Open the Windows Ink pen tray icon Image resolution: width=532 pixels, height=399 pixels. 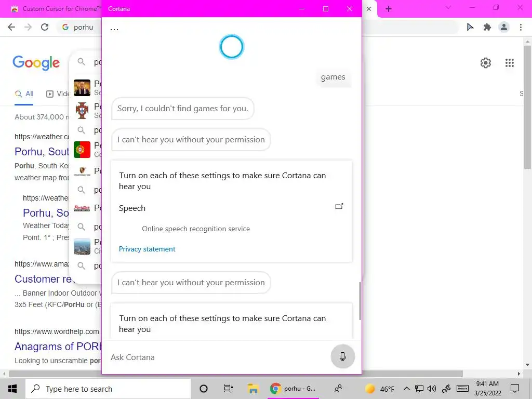click(x=446, y=389)
